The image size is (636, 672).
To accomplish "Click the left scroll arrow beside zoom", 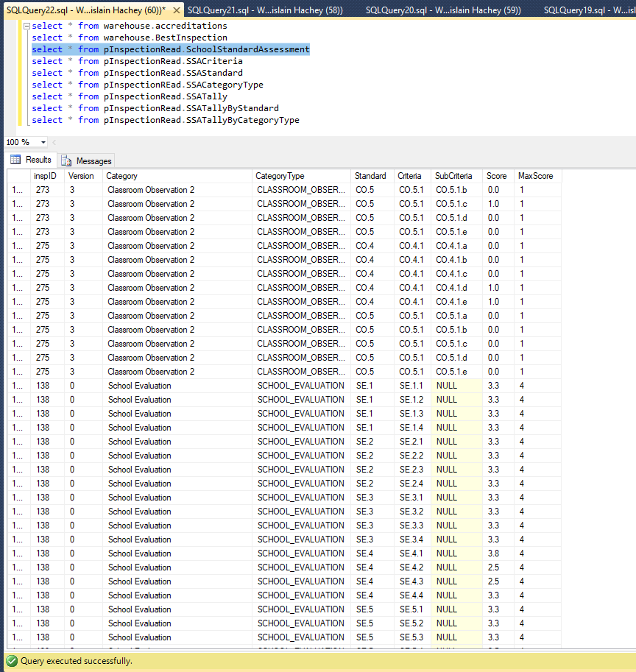I will click(x=54, y=142).
